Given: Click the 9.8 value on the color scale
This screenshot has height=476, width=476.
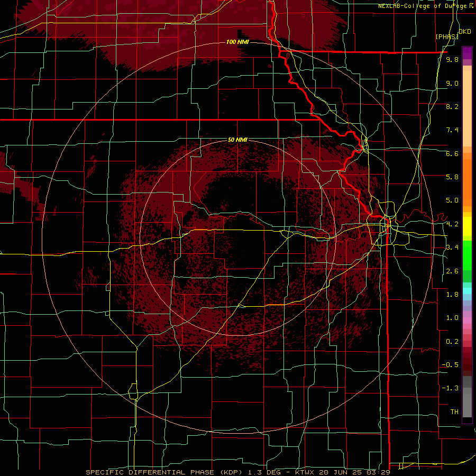Looking at the screenshot, I should point(452,59).
